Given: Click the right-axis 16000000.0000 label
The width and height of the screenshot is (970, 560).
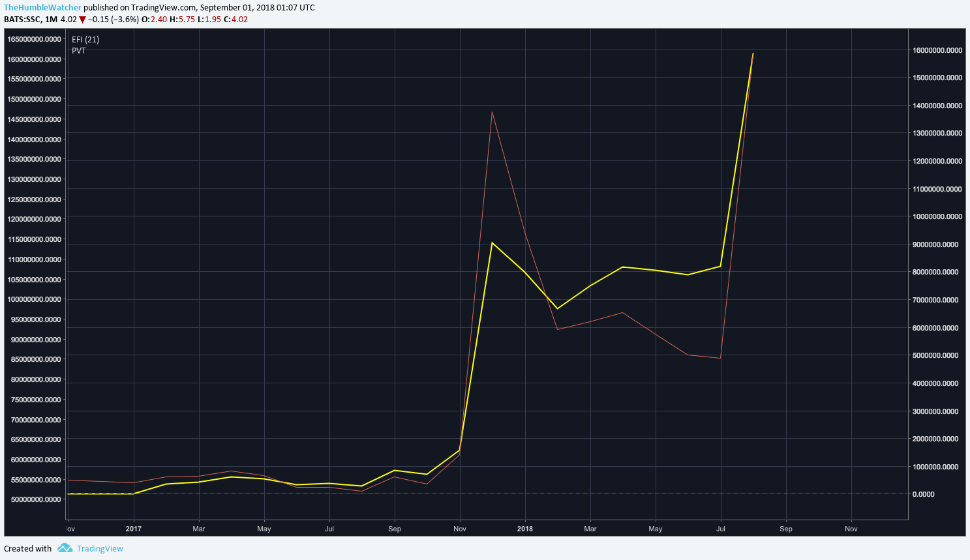Looking at the screenshot, I should pos(937,50).
